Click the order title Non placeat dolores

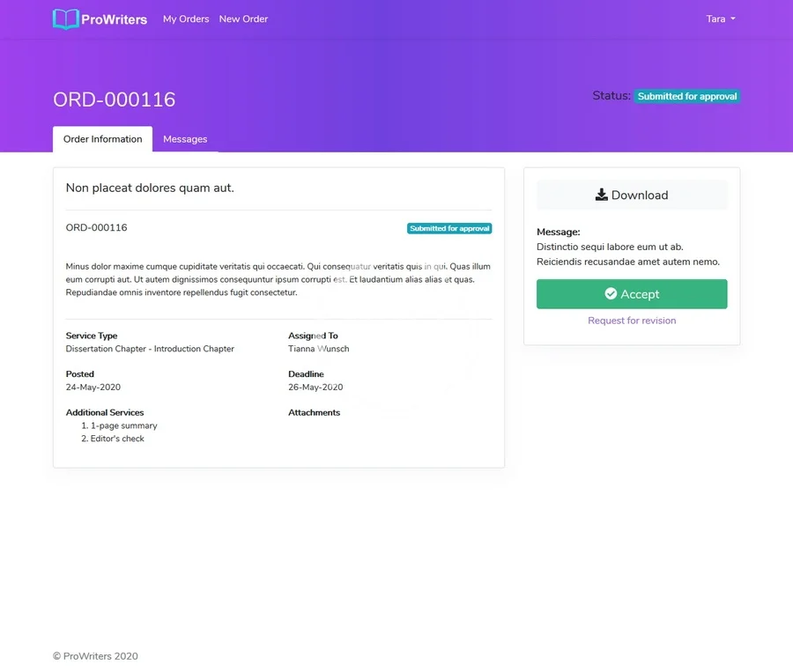pos(150,188)
